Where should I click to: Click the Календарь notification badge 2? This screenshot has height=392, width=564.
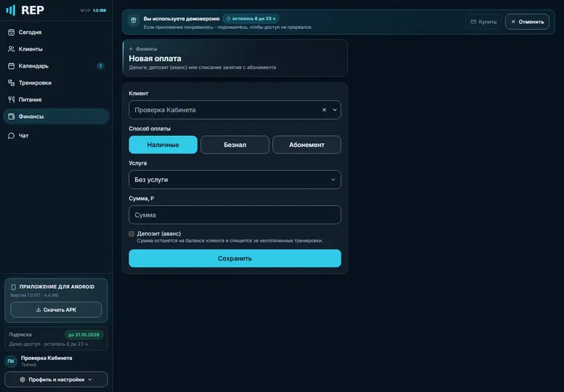coord(100,66)
